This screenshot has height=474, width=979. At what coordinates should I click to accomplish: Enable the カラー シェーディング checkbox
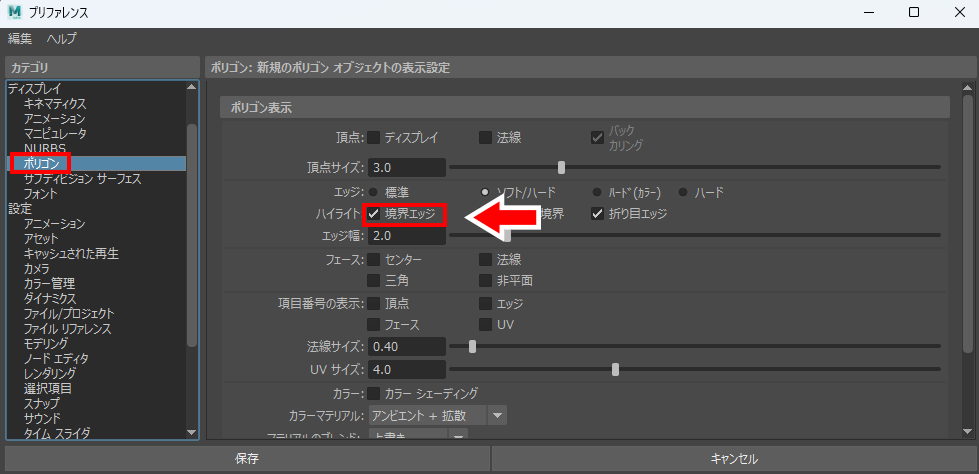coord(374,393)
